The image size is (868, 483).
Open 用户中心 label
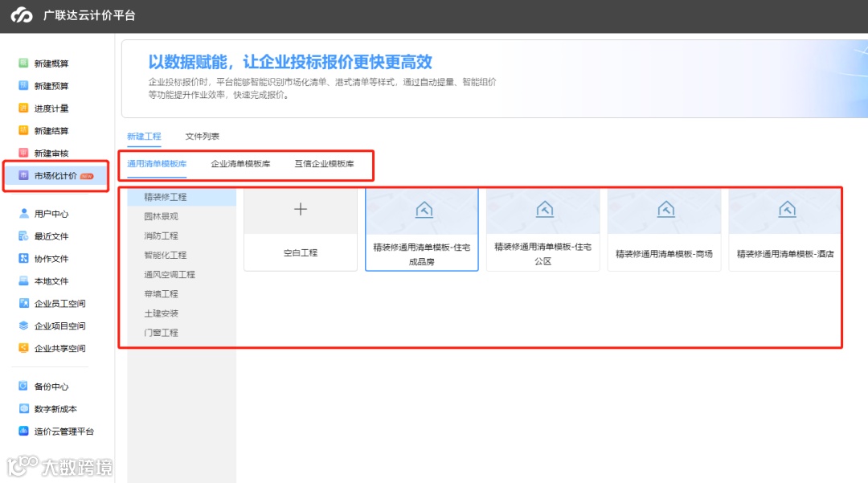click(x=51, y=214)
